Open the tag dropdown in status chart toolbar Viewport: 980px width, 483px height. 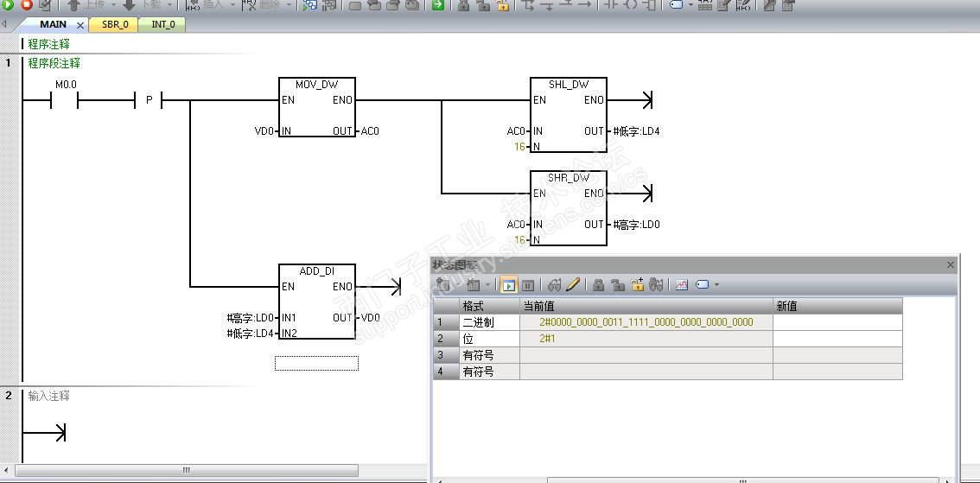(716, 285)
